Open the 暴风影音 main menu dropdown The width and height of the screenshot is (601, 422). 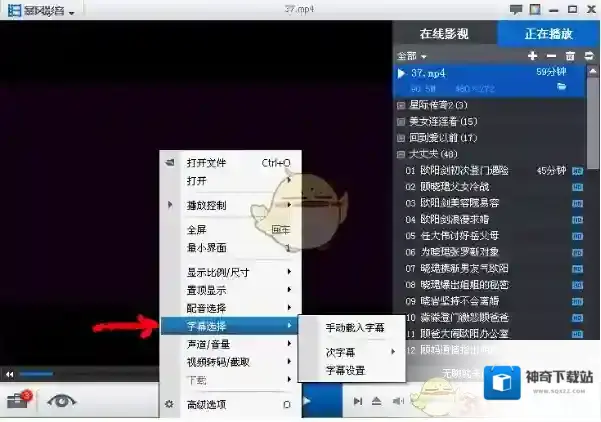pyautogui.click(x=43, y=12)
